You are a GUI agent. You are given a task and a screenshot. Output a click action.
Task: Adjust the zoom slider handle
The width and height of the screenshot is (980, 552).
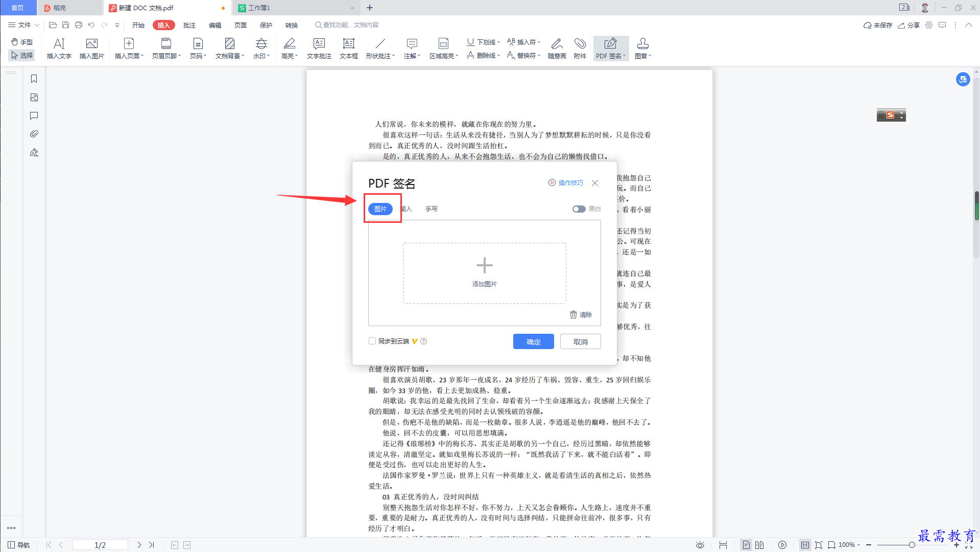pyautogui.click(x=912, y=545)
